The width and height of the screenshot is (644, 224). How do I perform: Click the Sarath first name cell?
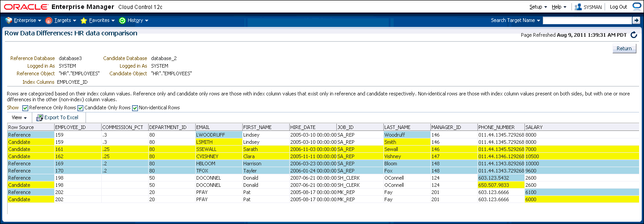(266, 149)
